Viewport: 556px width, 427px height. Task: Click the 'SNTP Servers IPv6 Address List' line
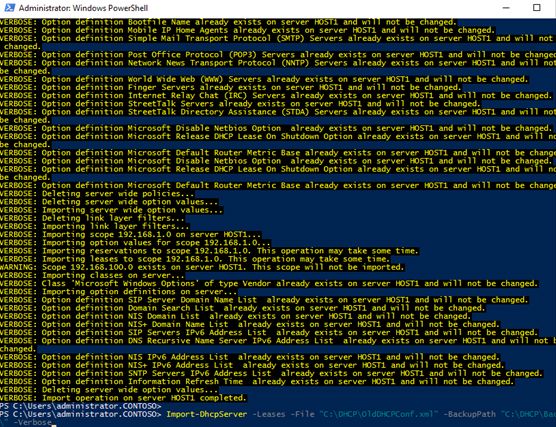point(271,373)
